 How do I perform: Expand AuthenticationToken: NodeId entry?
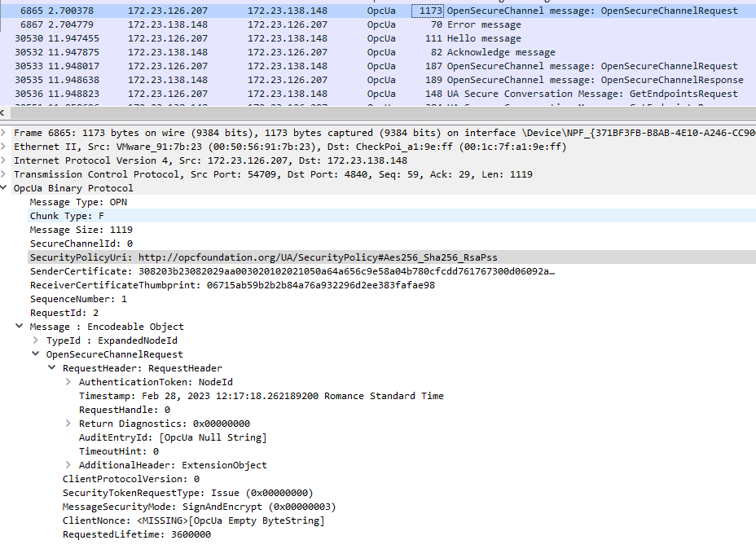[68, 382]
